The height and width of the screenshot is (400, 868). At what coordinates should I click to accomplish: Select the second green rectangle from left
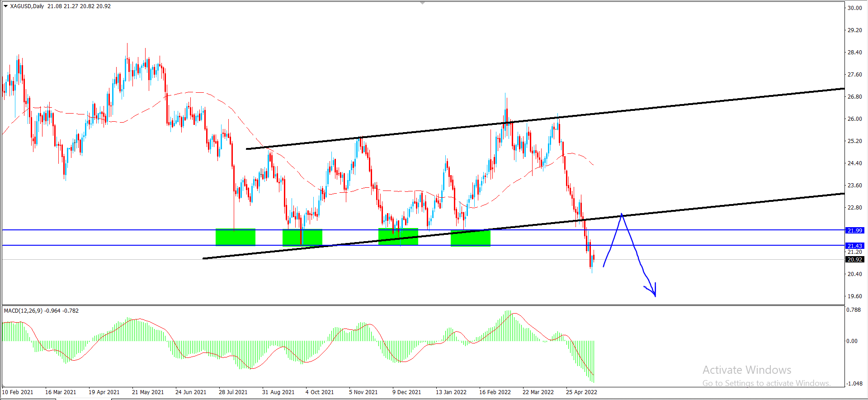[x=302, y=237]
